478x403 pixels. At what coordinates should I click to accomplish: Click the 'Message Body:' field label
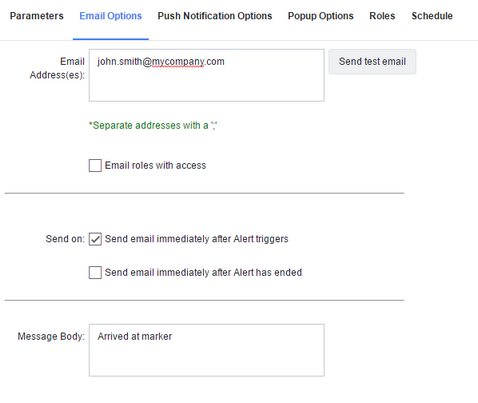point(51,336)
